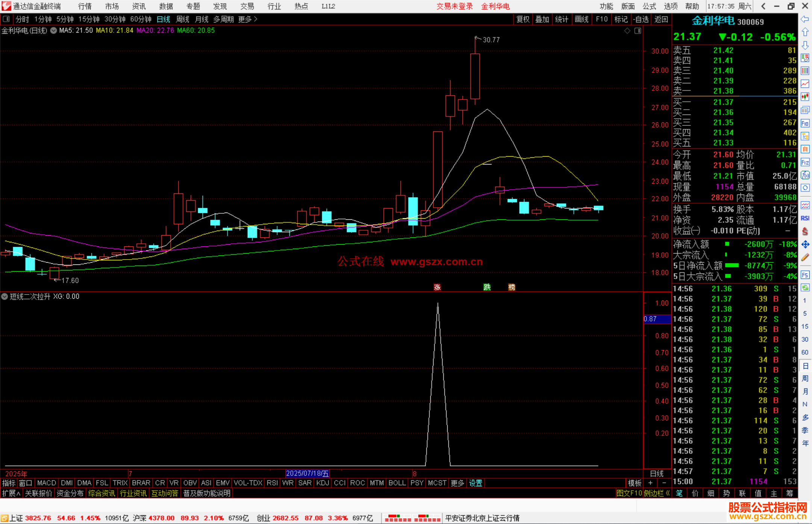The image size is (812, 524).
Task: Switch to 5分钟 period
Action: [x=65, y=19]
